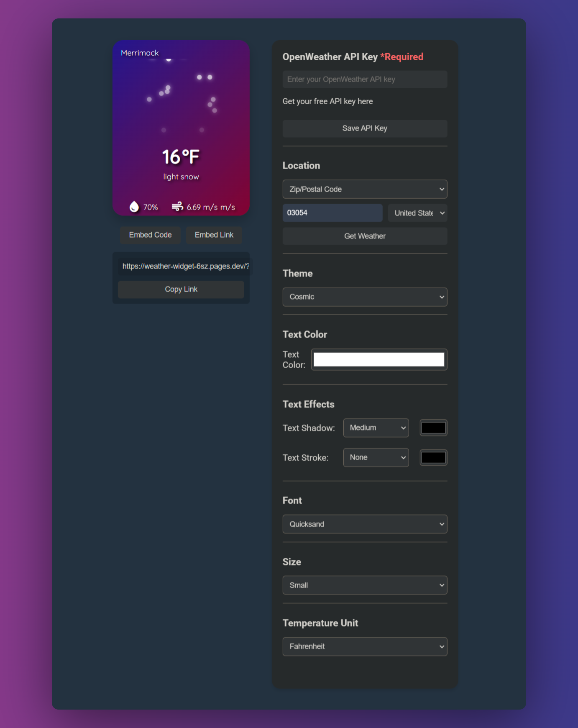
Task: Click the 16°F temperature text
Action: (181, 157)
